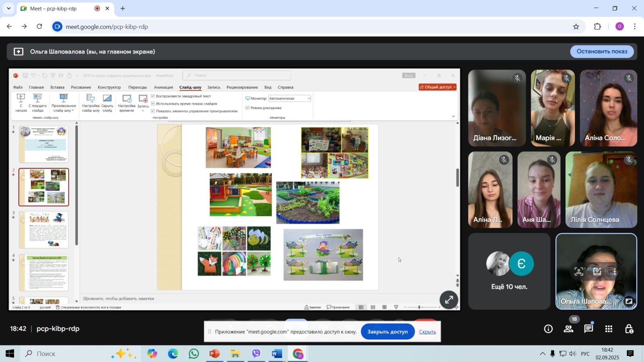Click Вход sign-in button in PowerPoint

pos(409,76)
